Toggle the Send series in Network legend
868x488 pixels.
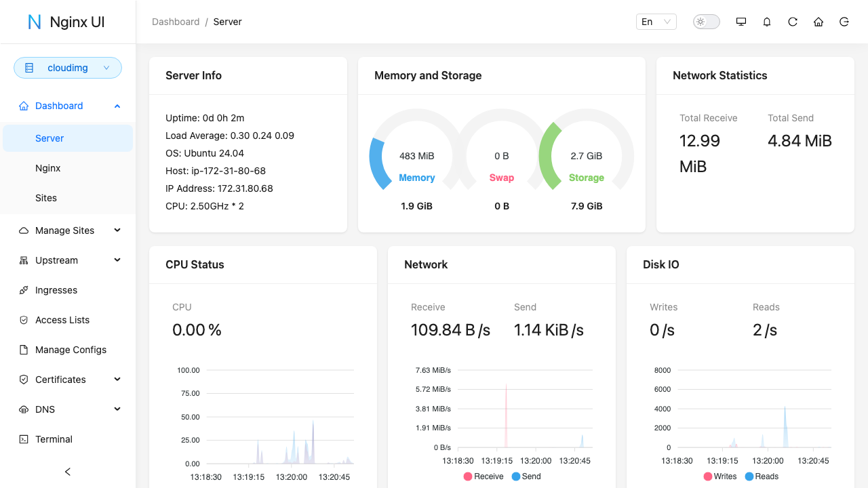526,476
